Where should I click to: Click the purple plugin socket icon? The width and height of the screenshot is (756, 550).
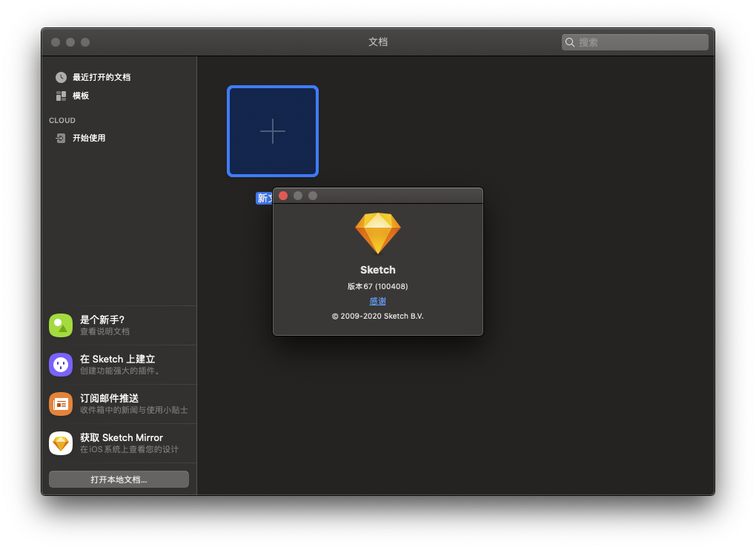(x=61, y=365)
